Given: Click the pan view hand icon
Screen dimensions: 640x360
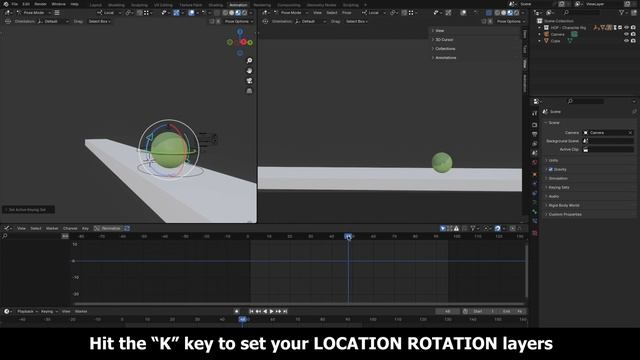Looking at the screenshot, I should [249, 71].
